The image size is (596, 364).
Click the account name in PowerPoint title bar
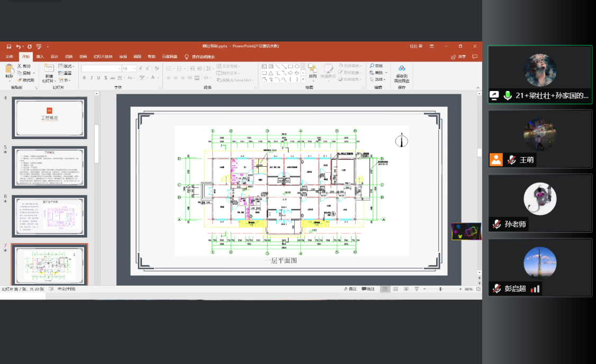(416, 47)
